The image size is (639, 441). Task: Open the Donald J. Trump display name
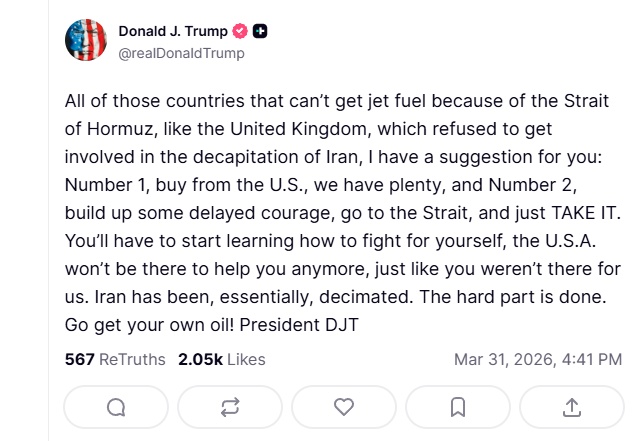(x=172, y=32)
